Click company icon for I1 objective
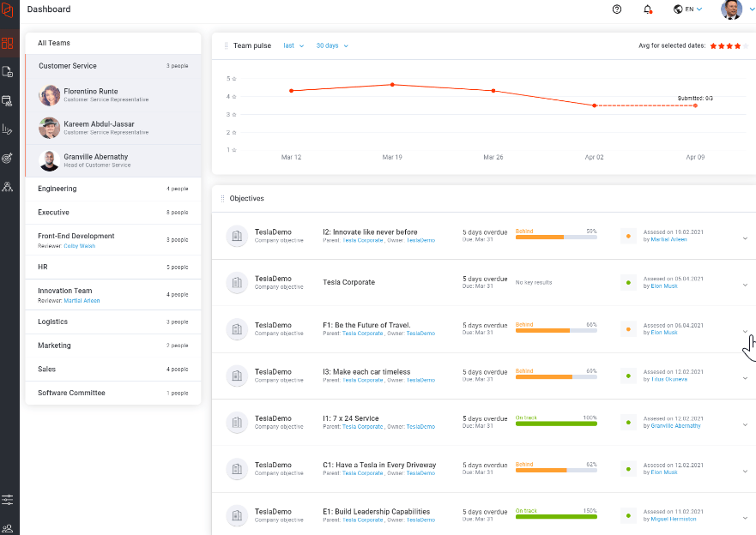 (237, 423)
